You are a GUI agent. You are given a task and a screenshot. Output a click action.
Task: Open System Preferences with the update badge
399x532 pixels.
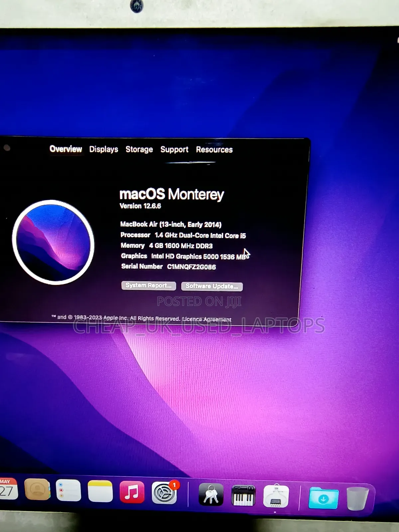(164, 493)
